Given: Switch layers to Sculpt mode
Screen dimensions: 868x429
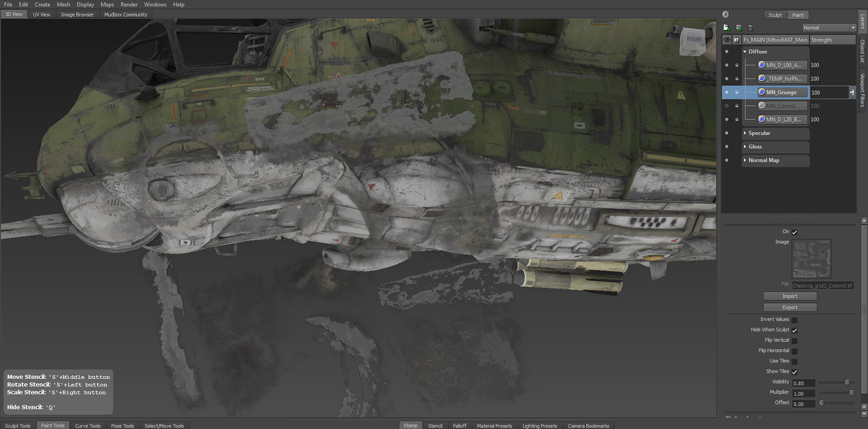Looking at the screenshot, I should pos(775,15).
